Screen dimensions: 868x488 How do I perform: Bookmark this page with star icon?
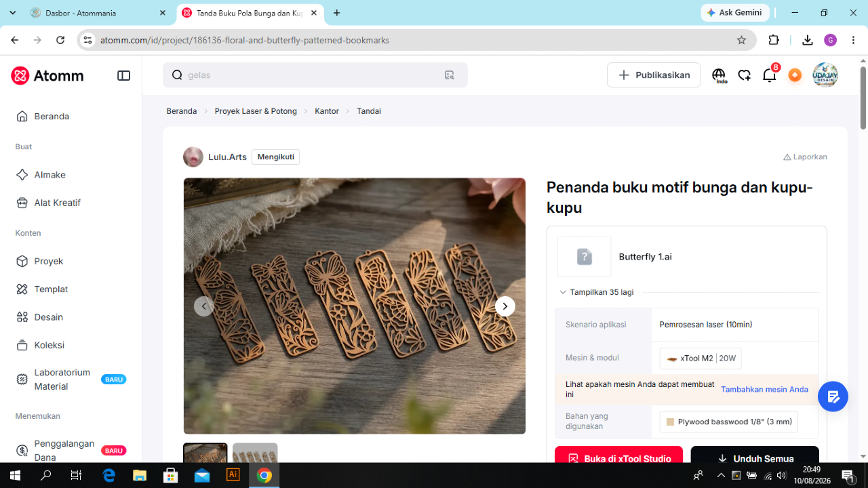741,40
